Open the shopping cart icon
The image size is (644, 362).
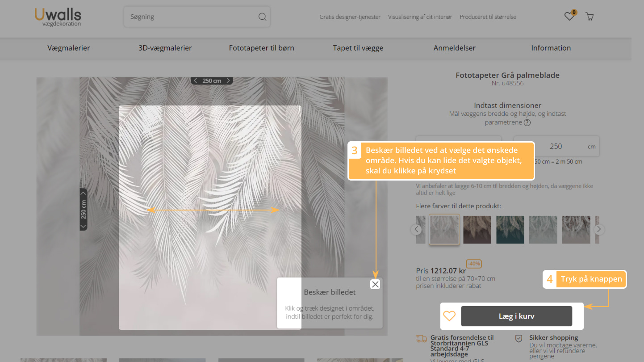(x=590, y=17)
